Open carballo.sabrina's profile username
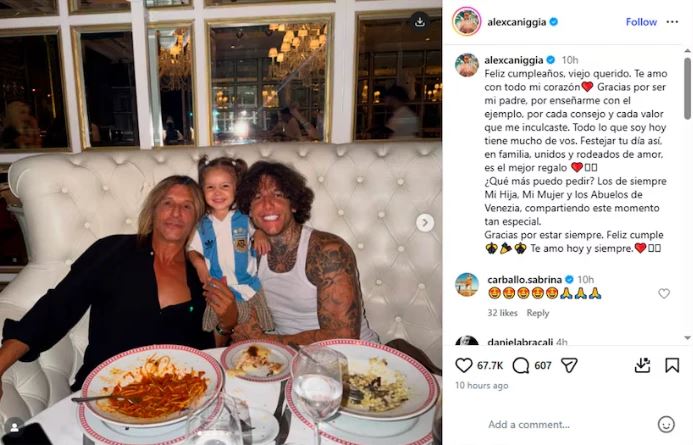This screenshot has width=693, height=445. click(525, 279)
